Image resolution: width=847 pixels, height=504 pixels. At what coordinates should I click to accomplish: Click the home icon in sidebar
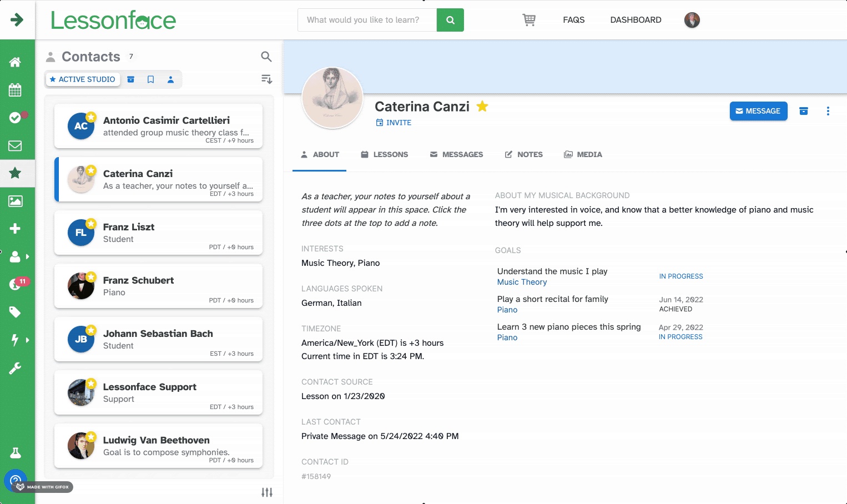(15, 62)
